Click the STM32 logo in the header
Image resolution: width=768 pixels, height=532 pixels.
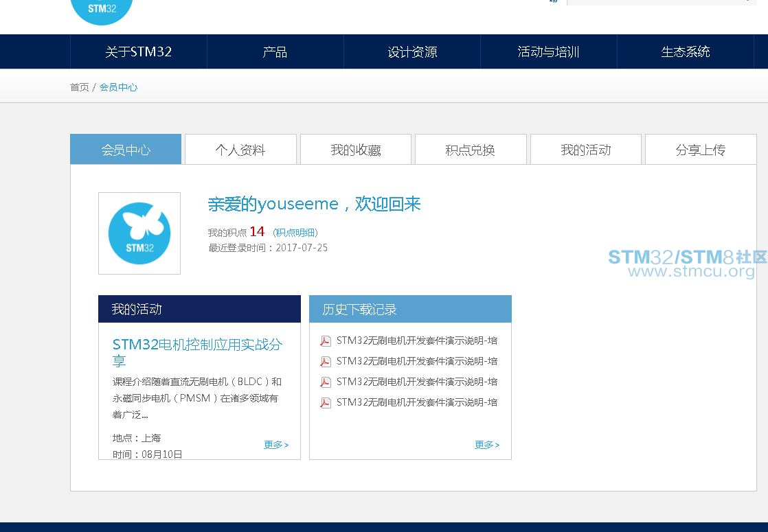102,10
